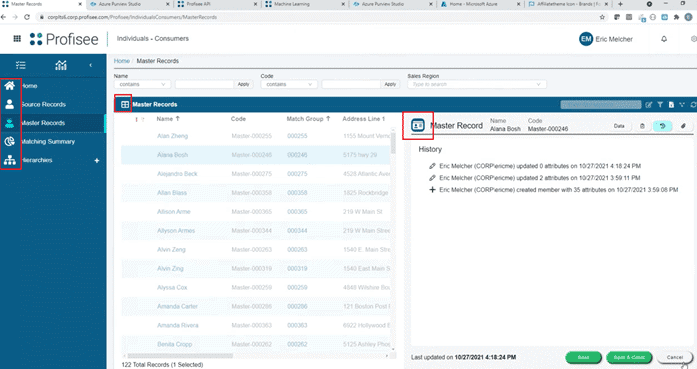Click the Source Records person icon
Image resolution: width=697 pixels, height=369 pixels.
[x=9, y=104]
